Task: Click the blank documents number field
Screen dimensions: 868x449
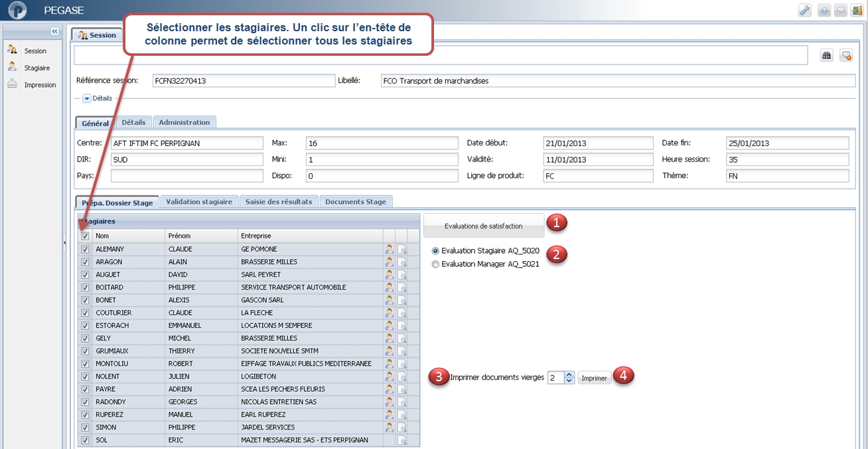Action: click(x=555, y=377)
